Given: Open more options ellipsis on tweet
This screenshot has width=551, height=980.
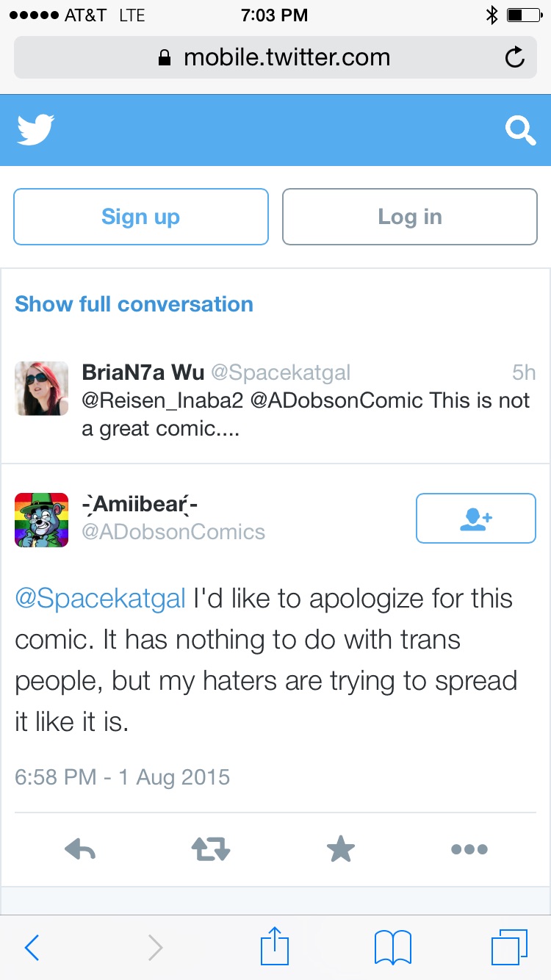Looking at the screenshot, I should pyautogui.click(x=469, y=850).
